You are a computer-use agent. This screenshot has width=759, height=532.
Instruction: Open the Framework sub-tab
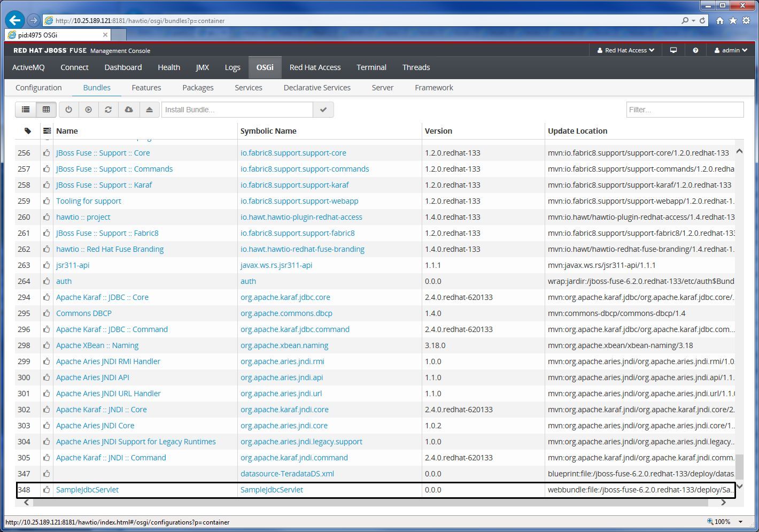(434, 88)
